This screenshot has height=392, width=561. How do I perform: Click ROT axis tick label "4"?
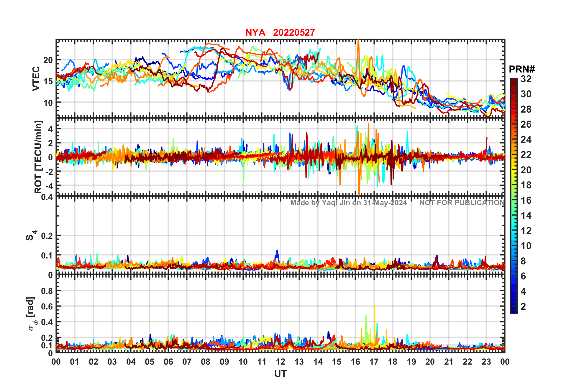point(51,129)
